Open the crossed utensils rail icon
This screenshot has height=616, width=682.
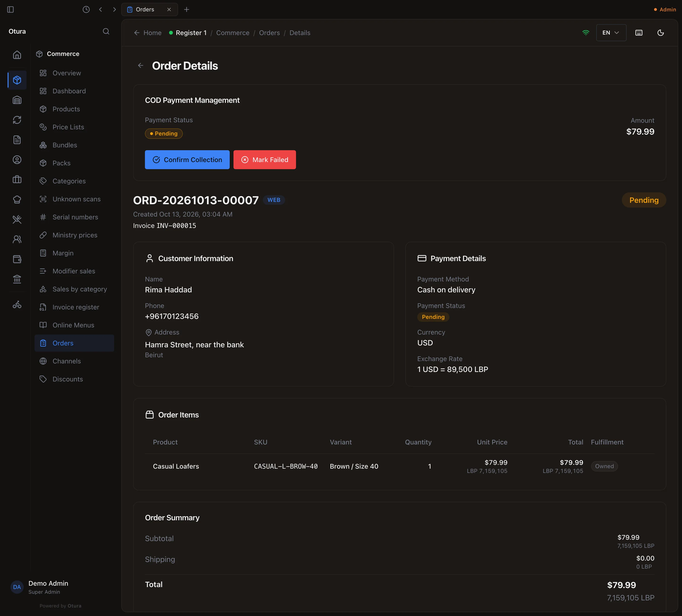(x=17, y=219)
